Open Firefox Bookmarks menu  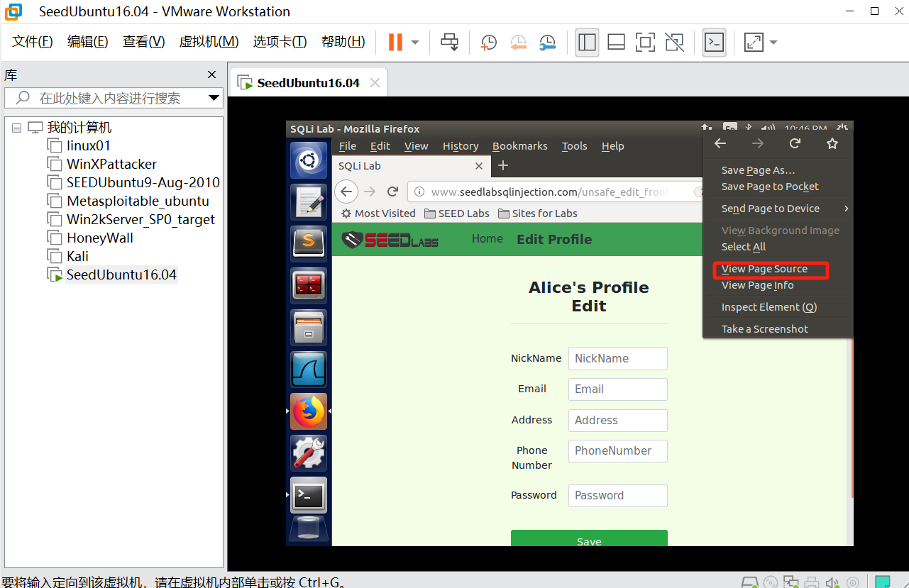pos(520,146)
